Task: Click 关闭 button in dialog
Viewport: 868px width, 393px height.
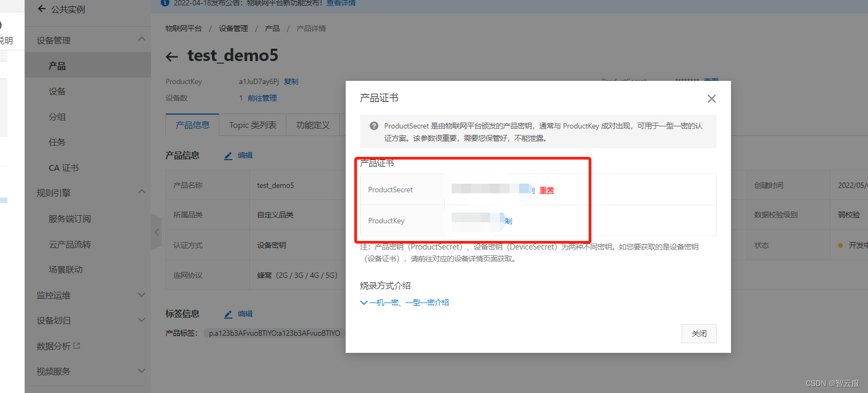Action: pos(699,333)
